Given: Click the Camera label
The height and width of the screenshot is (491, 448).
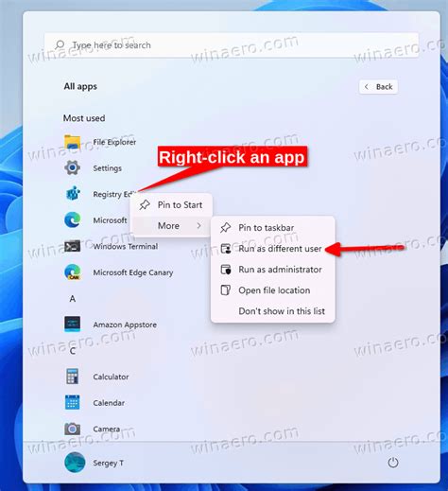Looking at the screenshot, I should (x=106, y=429).
